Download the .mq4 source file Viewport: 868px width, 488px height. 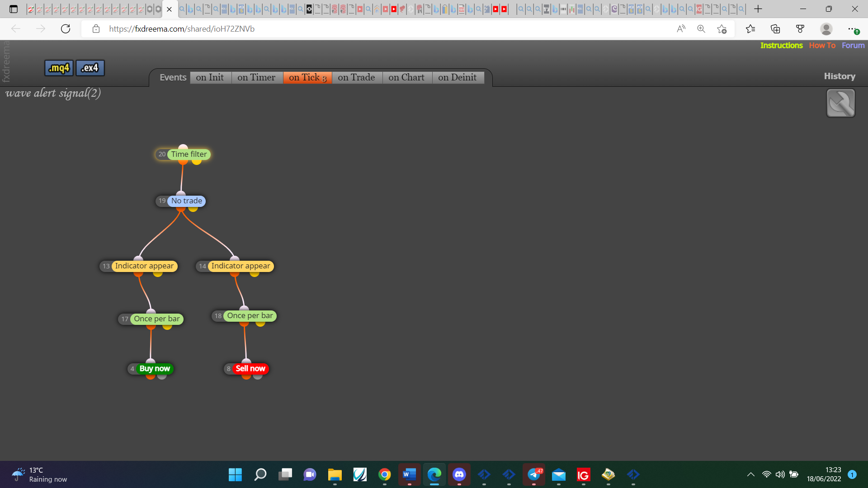tap(59, 68)
